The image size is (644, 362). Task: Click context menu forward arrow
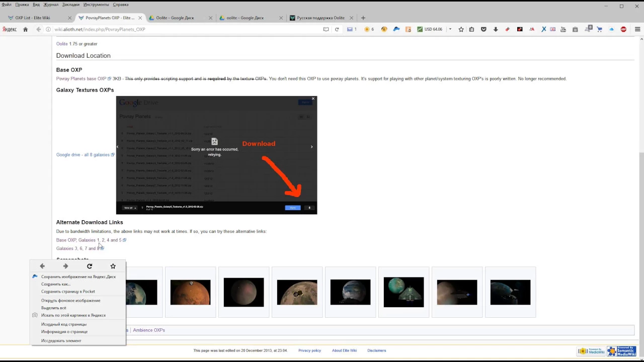point(65,266)
